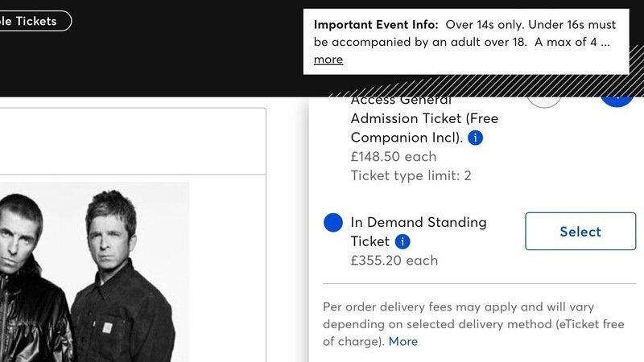
Task: Click the 'In Demand Standing Ticket' name
Action: 419,222
